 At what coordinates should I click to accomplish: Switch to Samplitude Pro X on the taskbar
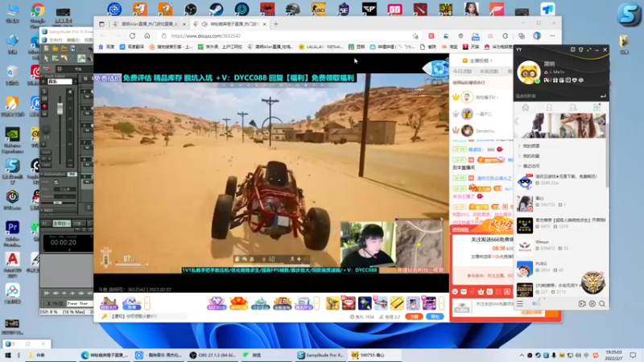(x=321, y=355)
